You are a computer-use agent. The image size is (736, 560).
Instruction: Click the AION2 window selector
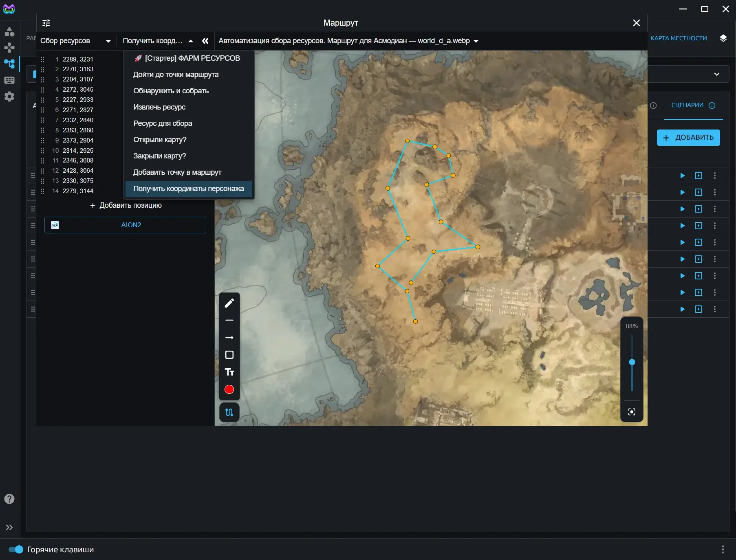pos(125,225)
